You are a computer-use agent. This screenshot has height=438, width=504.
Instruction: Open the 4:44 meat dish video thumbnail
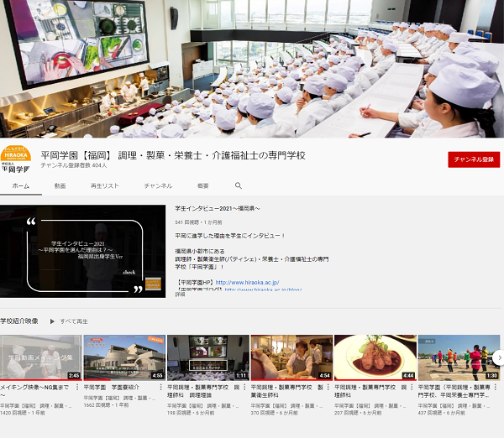375,357
